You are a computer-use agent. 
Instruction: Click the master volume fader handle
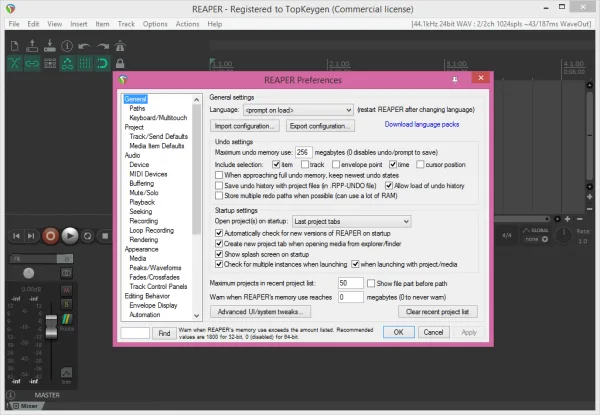(51, 327)
